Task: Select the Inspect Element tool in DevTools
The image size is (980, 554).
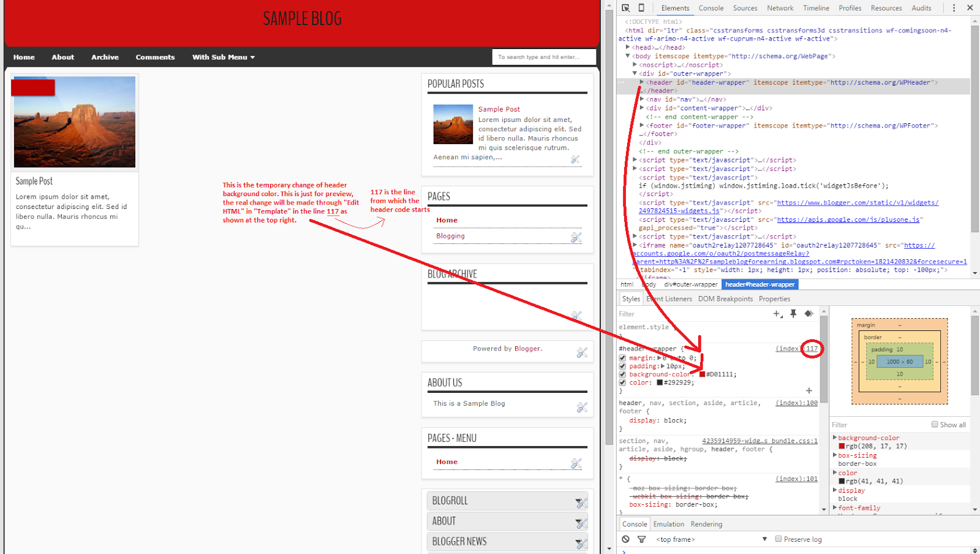Action: (625, 8)
